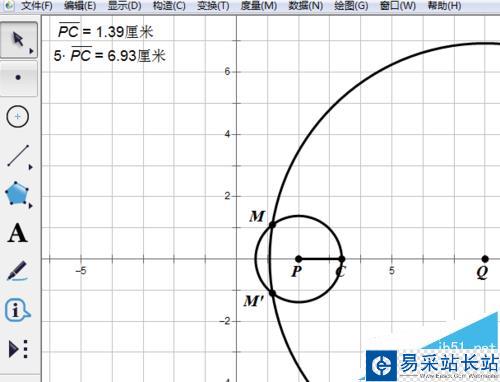Image resolution: width=500 pixels, height=382 pixels.
Task: Open the 帮助(H) menu
Action: (x=444, y=6)
